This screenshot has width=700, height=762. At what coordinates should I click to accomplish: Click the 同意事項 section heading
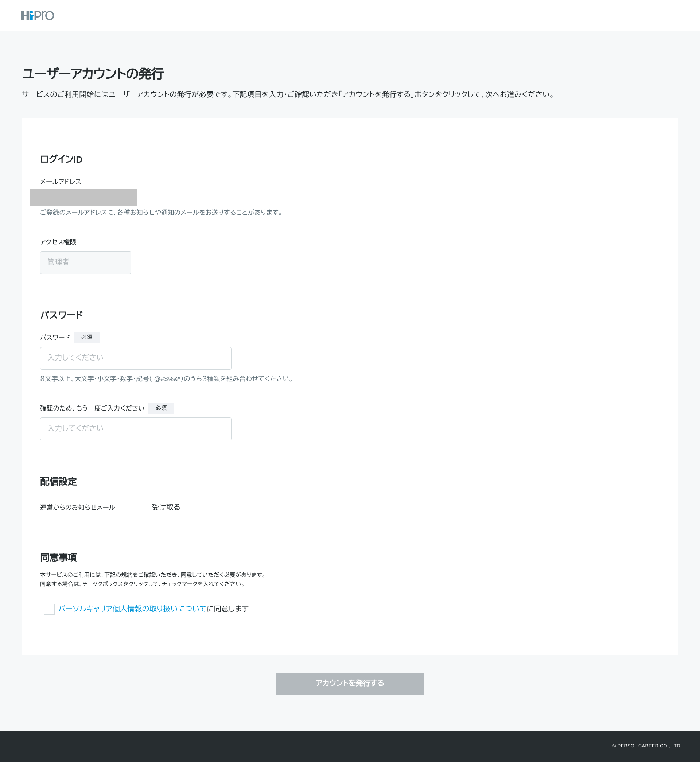[59, 557]
